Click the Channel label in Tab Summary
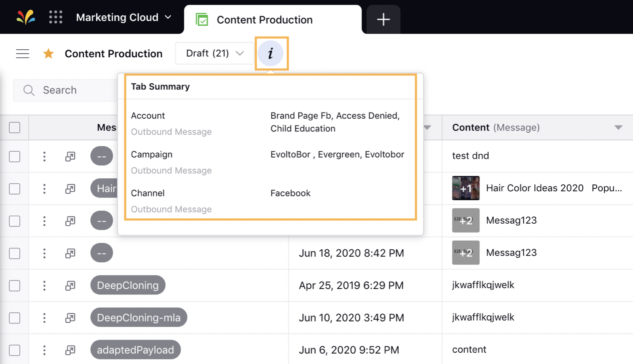 148,193
